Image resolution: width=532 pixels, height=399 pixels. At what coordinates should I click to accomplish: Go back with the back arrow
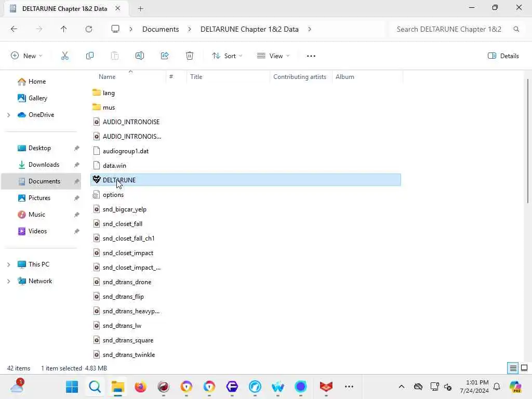click(x=14, y=29)
